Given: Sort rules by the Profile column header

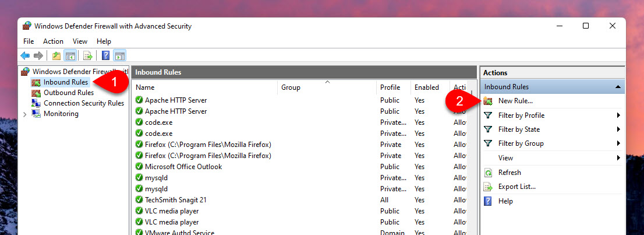Looking at the screenshot, I should (390, 87).
